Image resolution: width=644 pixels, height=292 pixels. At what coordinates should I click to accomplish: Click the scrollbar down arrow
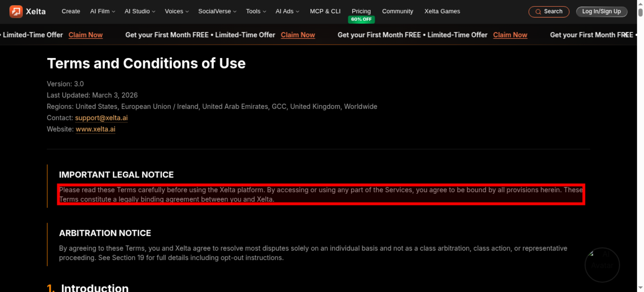(x=640, y=288)
